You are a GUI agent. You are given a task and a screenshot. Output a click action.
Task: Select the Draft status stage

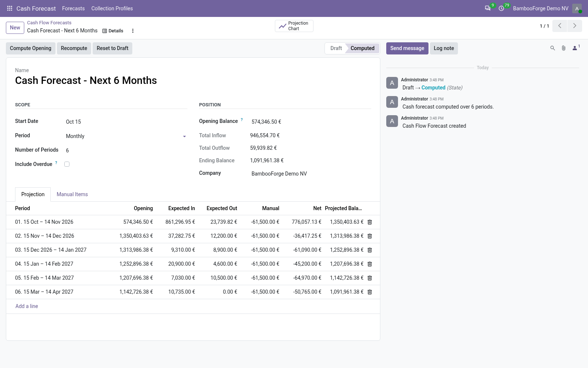[336, 48]
